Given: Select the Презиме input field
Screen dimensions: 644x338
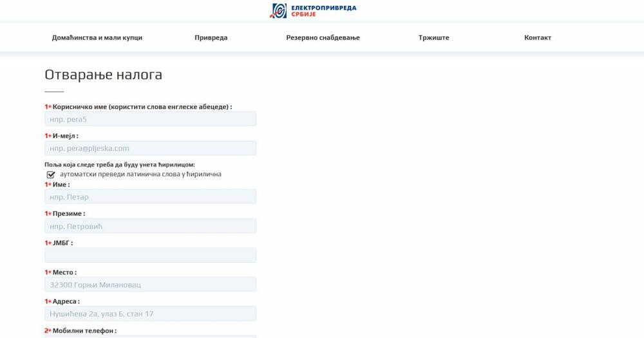Looking at the screenshot, I should [150, 226].
